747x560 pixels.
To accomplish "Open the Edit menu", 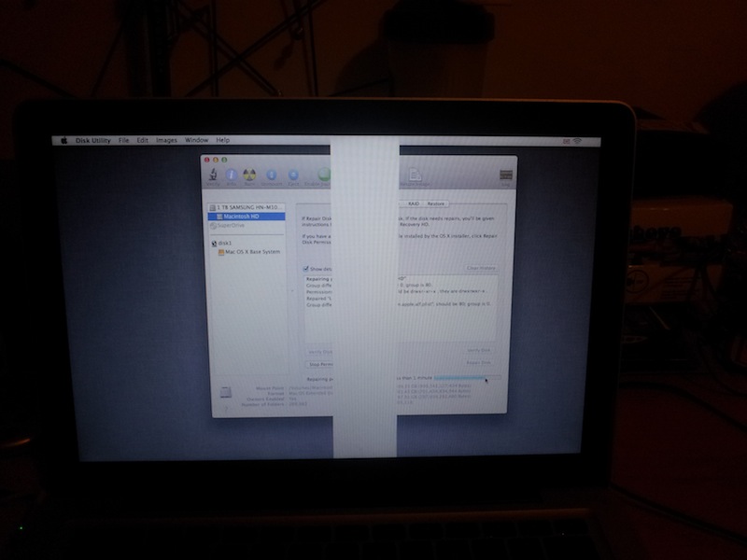I will (x=143, y=141).
